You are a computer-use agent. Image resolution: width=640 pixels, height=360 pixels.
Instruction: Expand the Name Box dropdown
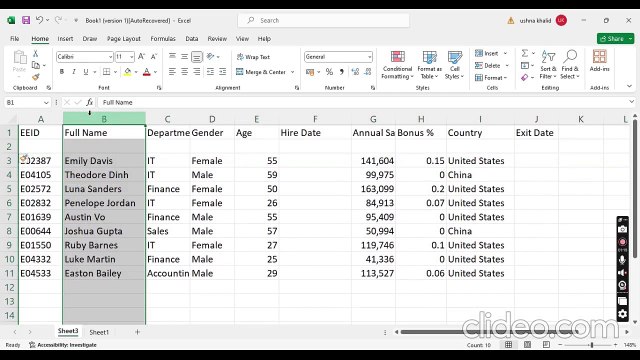pos(46,102)
